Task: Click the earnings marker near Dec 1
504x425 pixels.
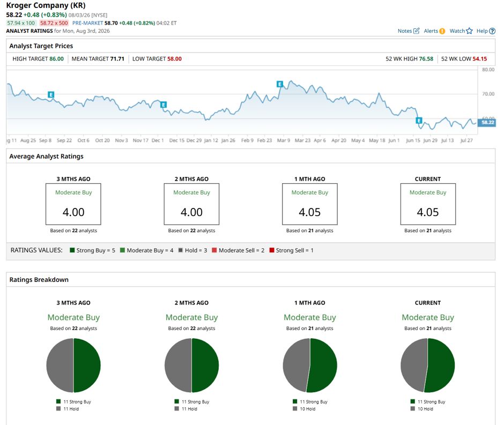Action: [164, 105]
